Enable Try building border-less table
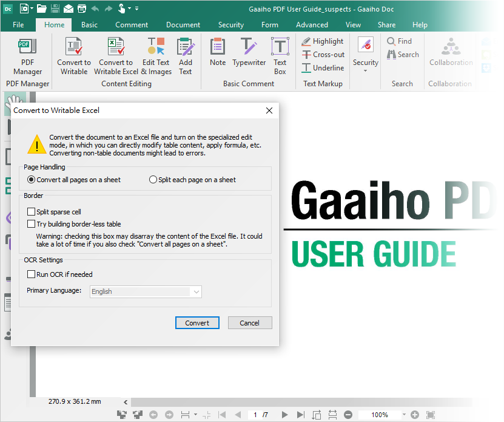This screenshot has width=504, height=422. 74,223
